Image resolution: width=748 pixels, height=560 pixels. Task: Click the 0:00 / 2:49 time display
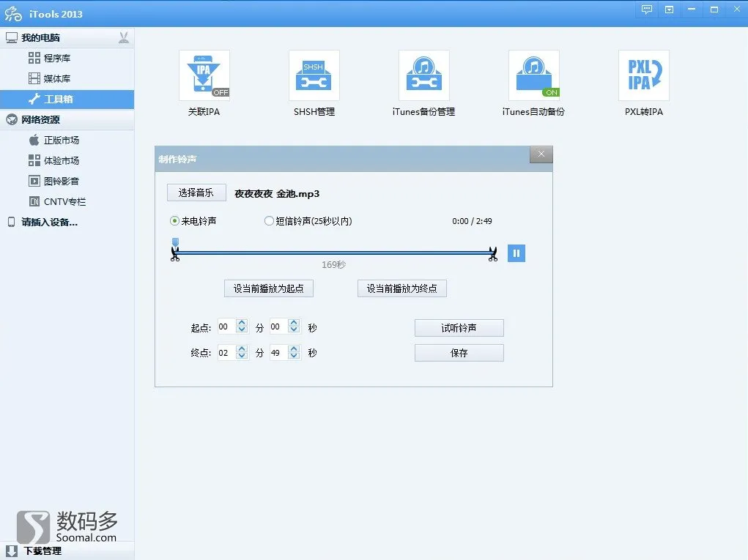click(472, 221)
